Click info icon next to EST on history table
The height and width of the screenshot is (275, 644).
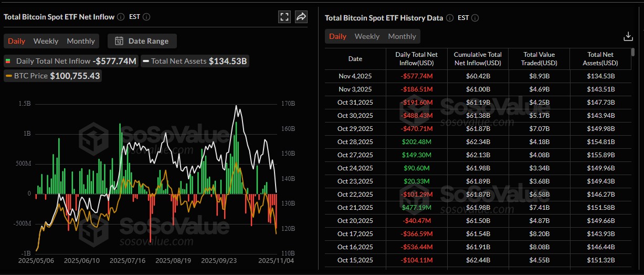tap(475, 18)
